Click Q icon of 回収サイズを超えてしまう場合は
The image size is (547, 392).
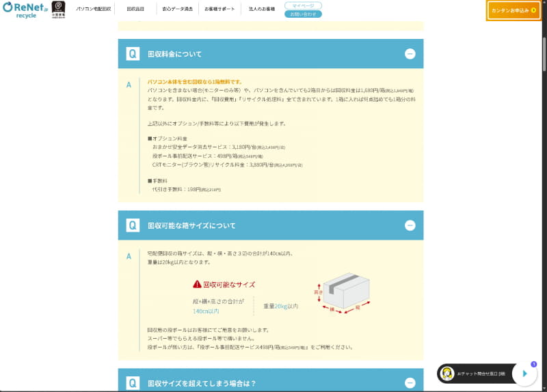click(x=133, y=383)
